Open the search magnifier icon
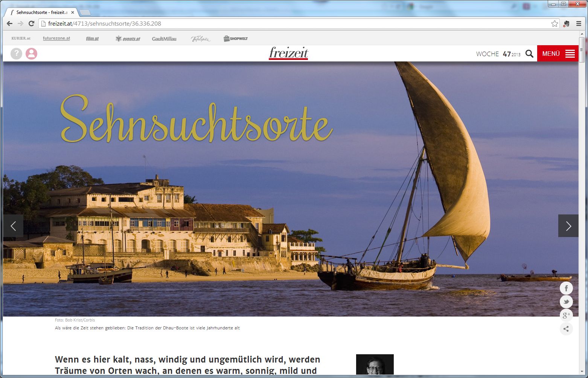This screenshot has width=588, height=378. click(x=529, y=54)
